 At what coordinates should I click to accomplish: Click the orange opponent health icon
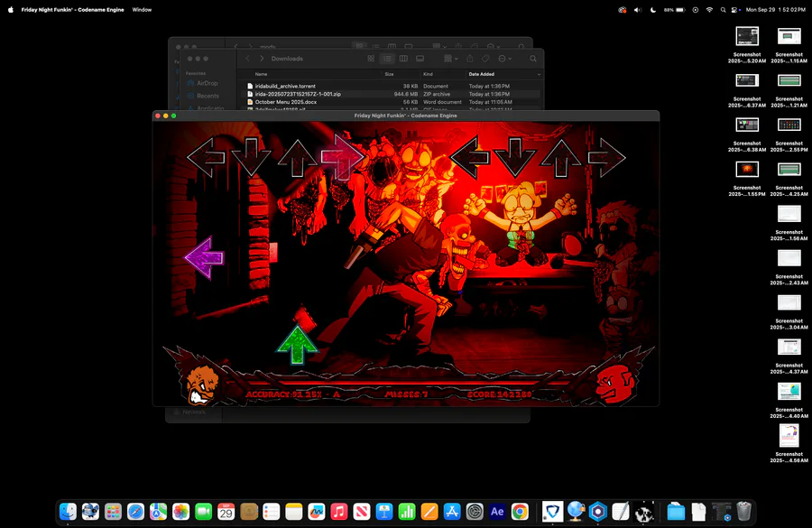point(202,384)
